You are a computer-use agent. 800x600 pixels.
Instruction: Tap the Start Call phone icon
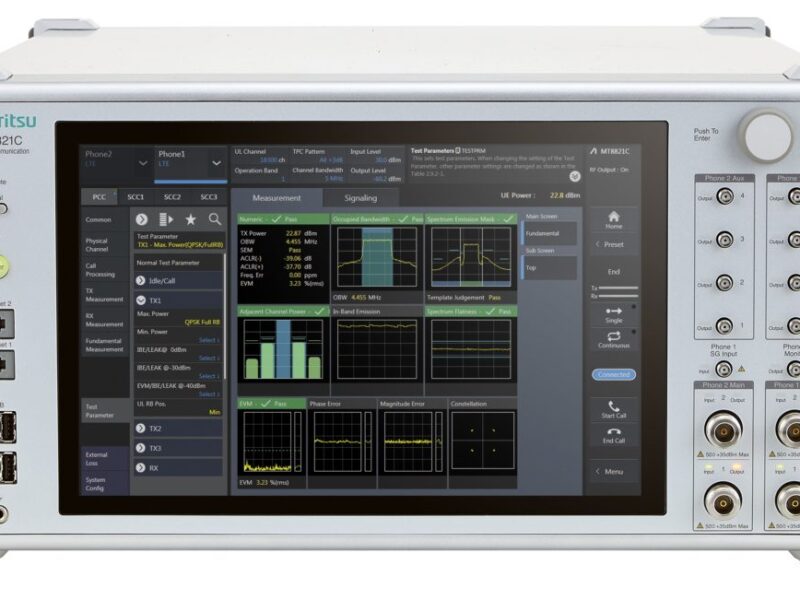[614, 408]
